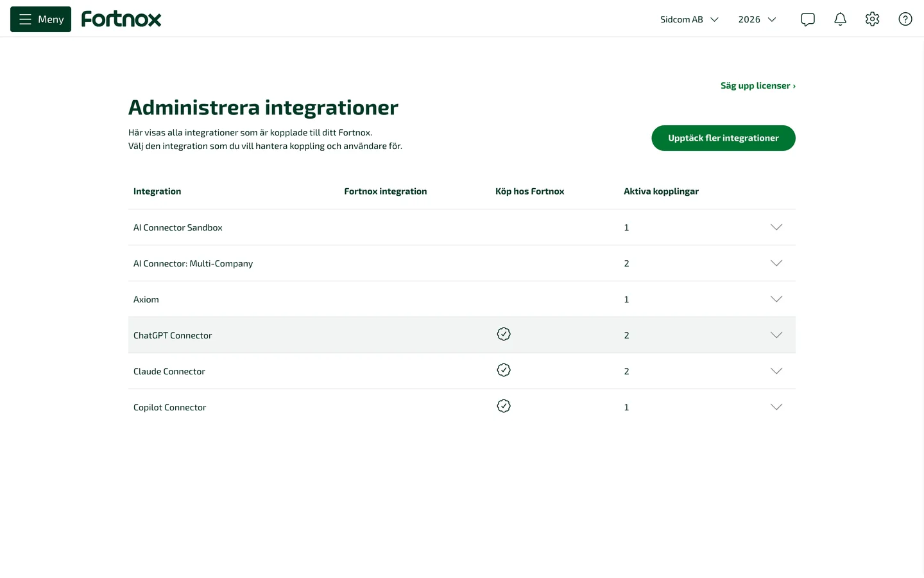Viewport: 924px width, 578px height.
Task: Select the AI Connector Sandbox name
Action: (x=178, y=227)
